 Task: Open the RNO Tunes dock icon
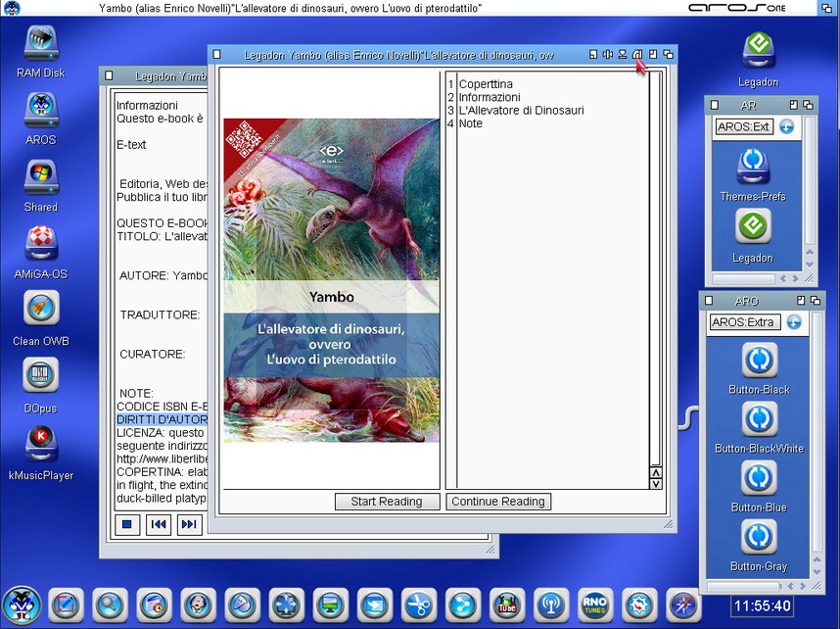[595, 605]
